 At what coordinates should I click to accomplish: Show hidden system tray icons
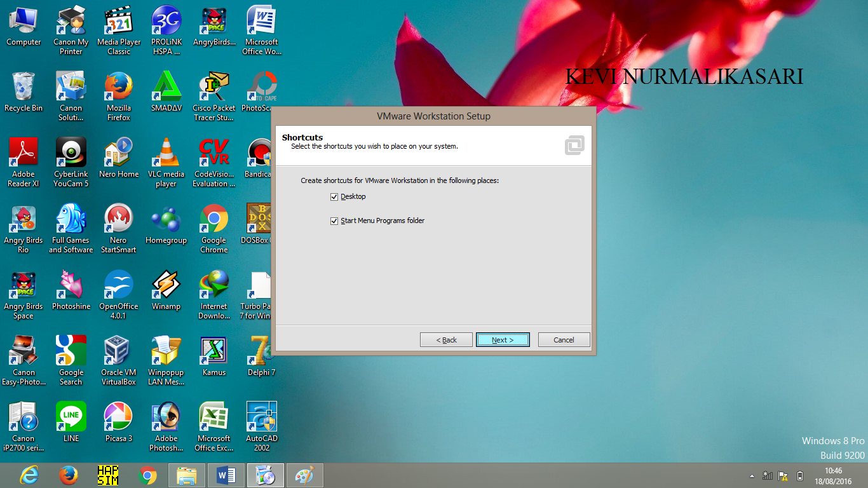click(x=752, y=475)
